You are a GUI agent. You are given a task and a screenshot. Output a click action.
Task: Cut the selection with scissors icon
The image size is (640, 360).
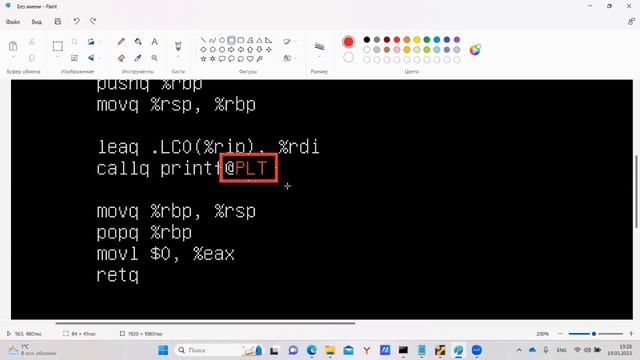[31, 42]
